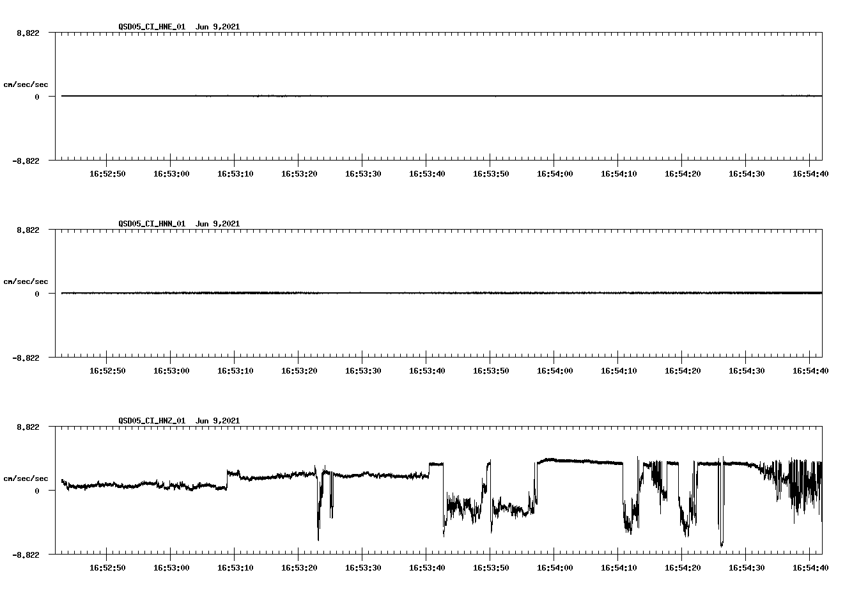Click 16:53:10 time label under HNZ plot
This screenshot has width=868, height=591.
235,568
